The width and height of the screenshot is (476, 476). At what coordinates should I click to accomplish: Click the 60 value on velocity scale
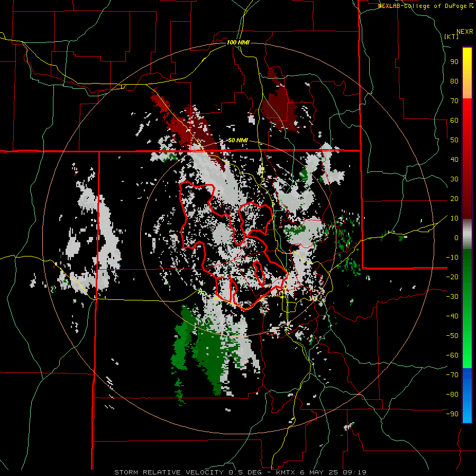tap(454, 121)
